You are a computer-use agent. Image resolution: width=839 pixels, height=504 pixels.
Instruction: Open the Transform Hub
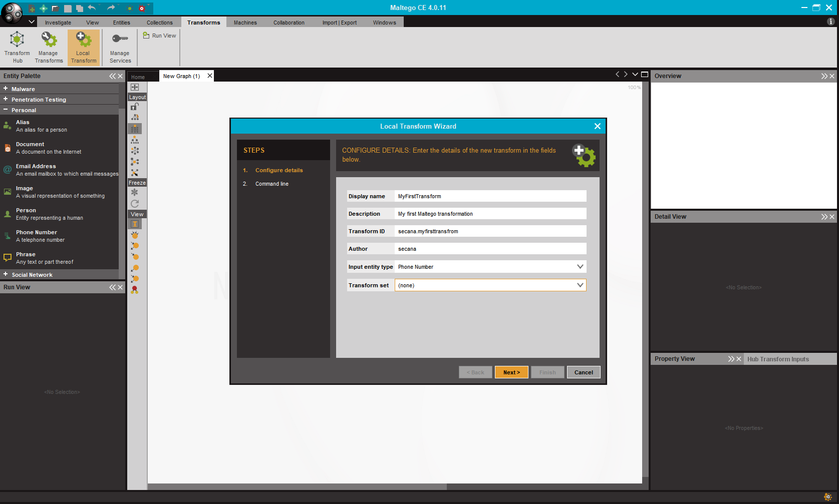(18, 48)
